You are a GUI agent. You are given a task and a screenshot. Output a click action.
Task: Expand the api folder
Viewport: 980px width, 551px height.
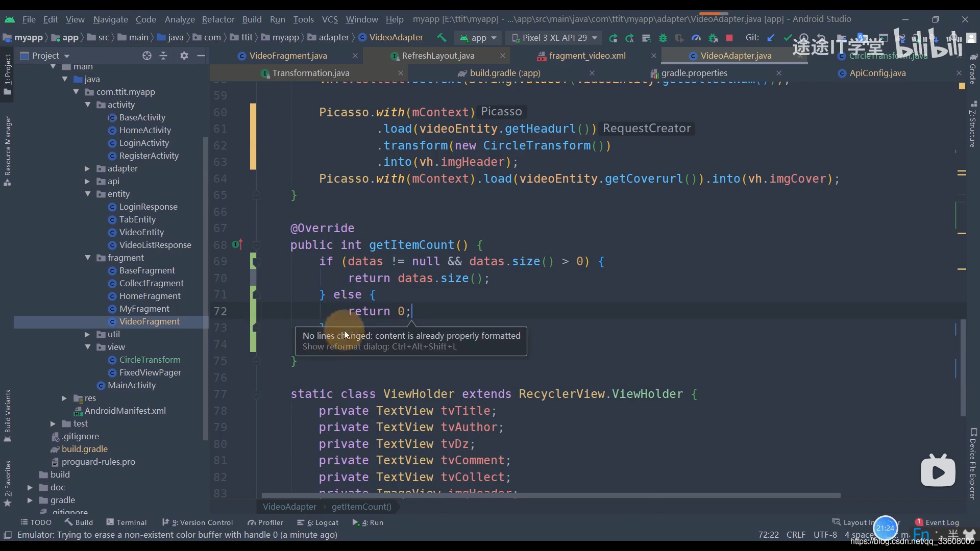pos(87,181)
